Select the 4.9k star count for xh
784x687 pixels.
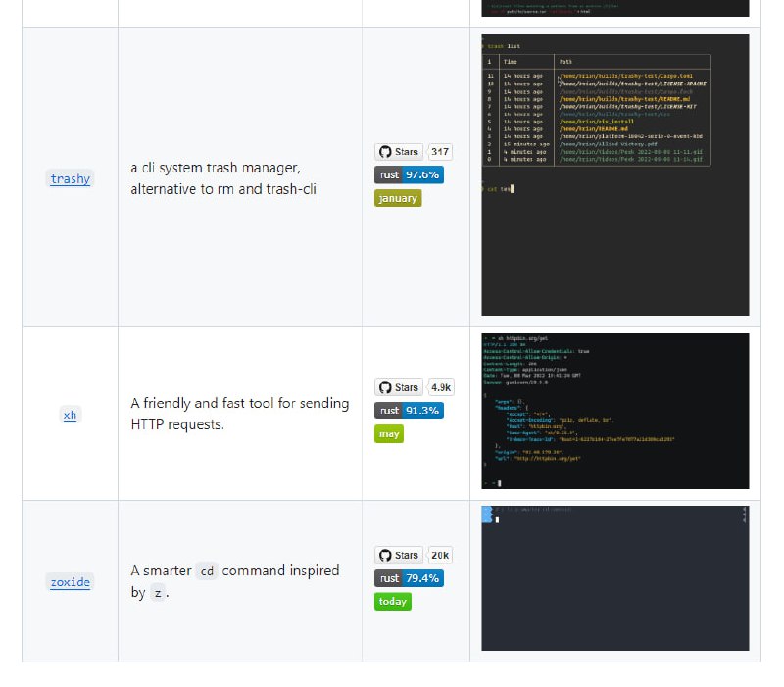pos(441,387)
